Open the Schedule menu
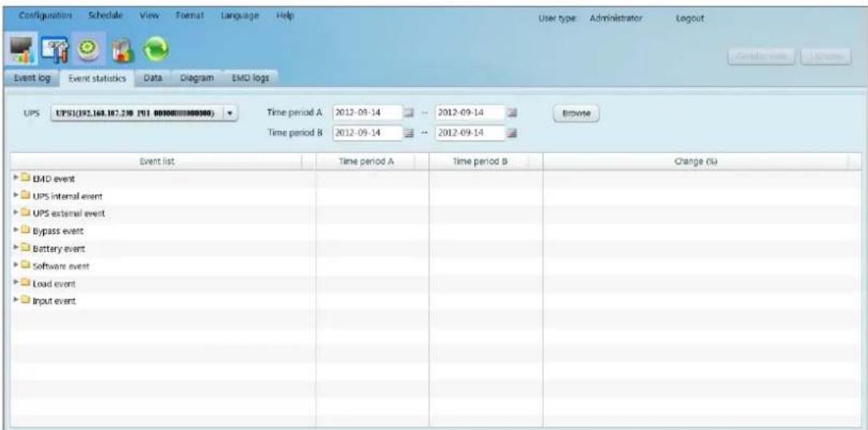 [x=105, y=17]
